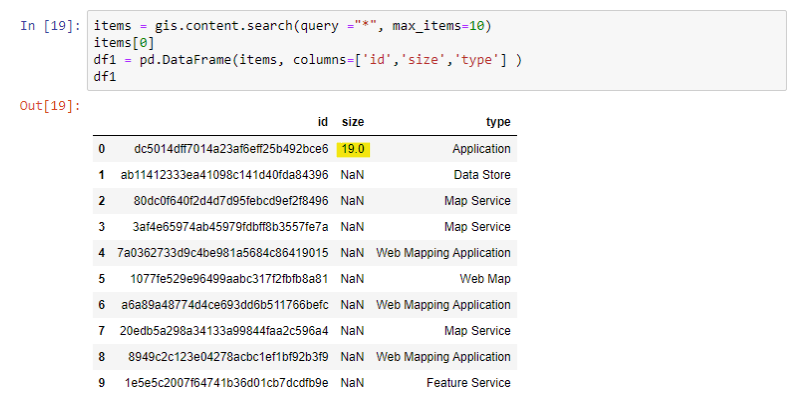Click row index 4 of the dataframe
Viewport: 792px width, 399px height.
pyautogui.click(x=102, y=253)
